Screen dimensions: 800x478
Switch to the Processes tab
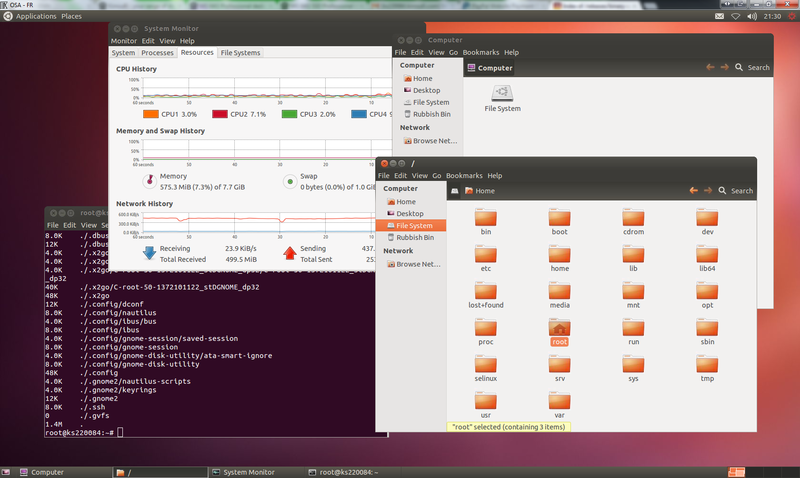[157, 53]
